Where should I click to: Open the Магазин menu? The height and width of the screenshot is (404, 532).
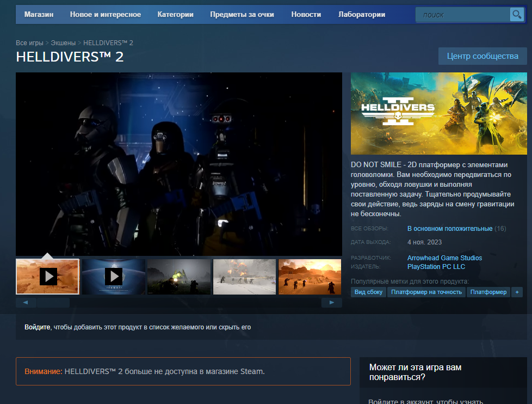pyautogui.click(x=39, y=15)
